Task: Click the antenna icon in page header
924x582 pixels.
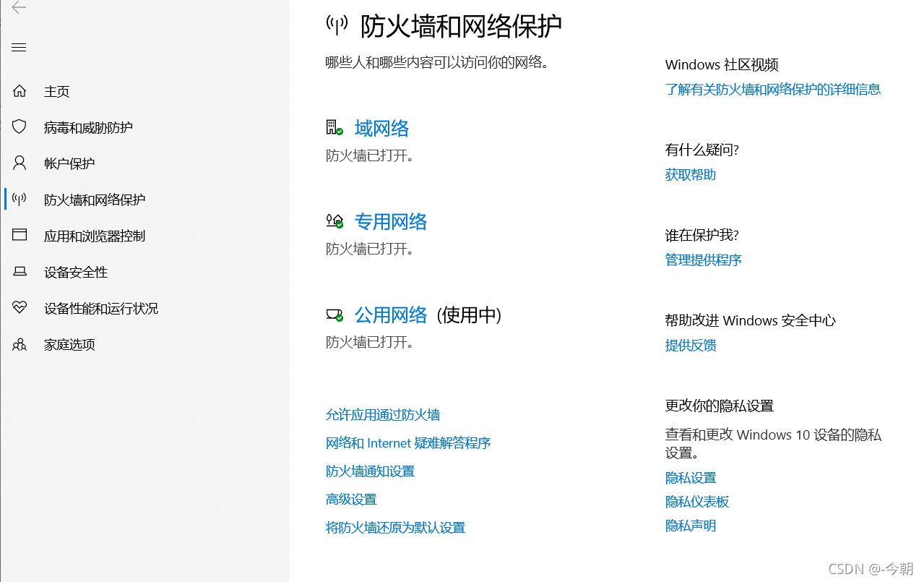Action: pos(337,26)
